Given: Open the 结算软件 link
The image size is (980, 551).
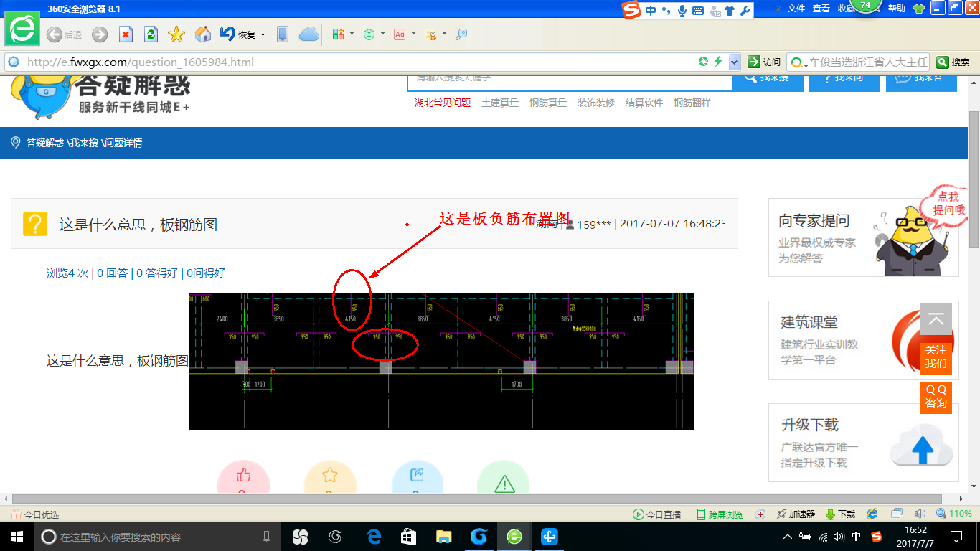Looking at the screenshot, I should 644,103.
